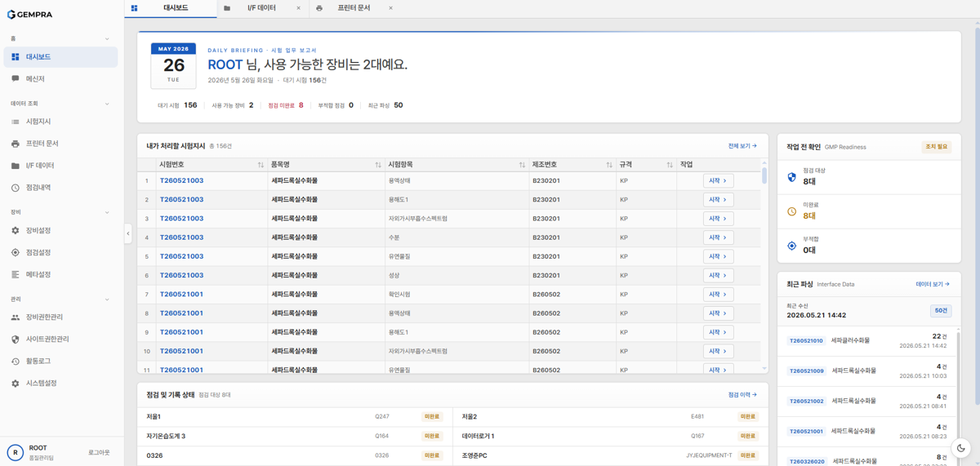Collapse the 홈 sidebar section
This screenshot has height=466, width=980.
(x=107, y=39)
